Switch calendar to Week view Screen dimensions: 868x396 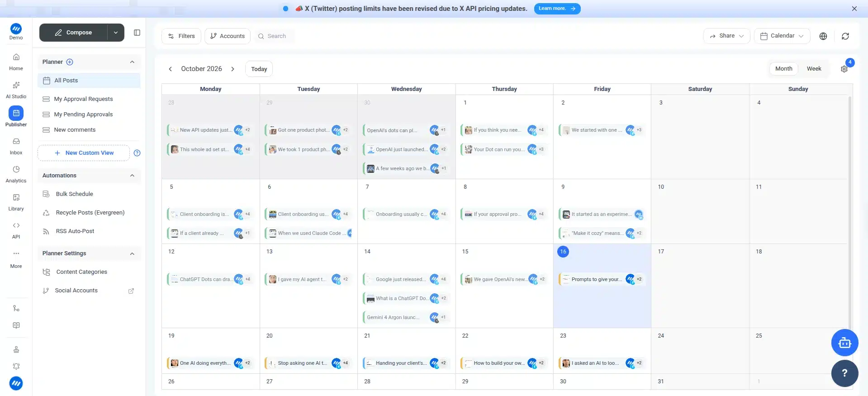[814, 69]
